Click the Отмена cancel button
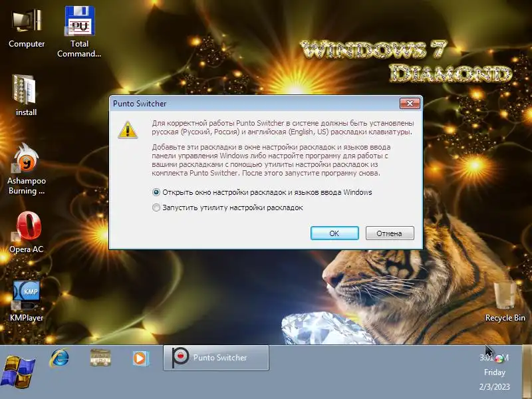This screenshot has height=399, width=532. (390, 233)
